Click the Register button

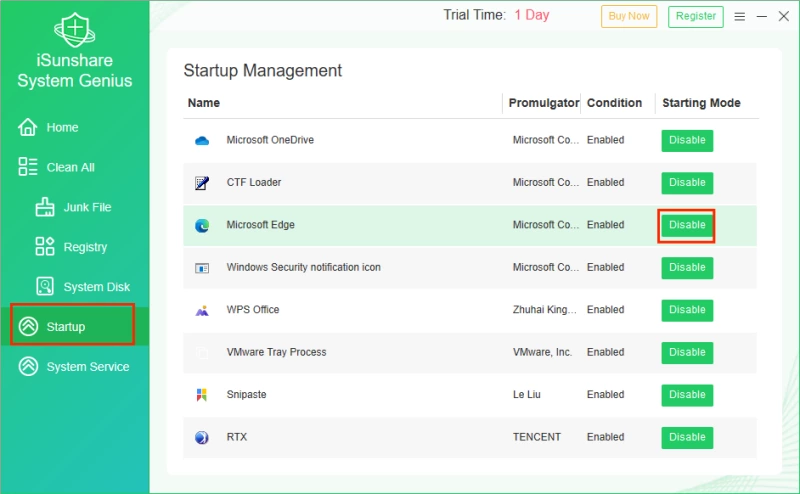click(695, 16)
